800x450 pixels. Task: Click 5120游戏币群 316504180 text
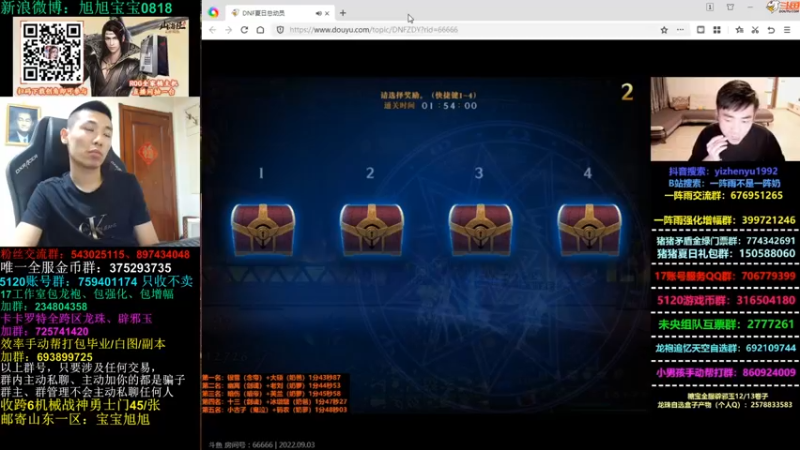click(x=726, y=300)
